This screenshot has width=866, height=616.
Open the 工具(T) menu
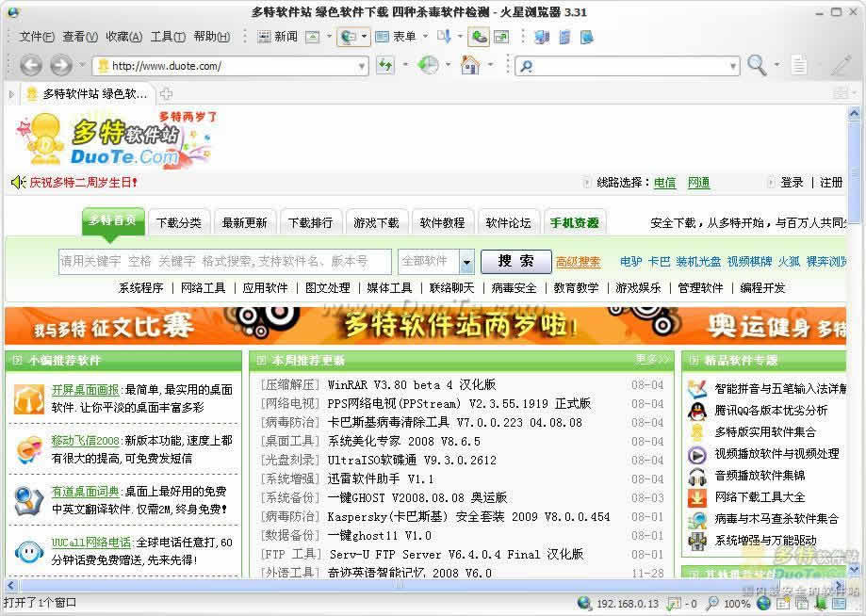pos(168,37)
